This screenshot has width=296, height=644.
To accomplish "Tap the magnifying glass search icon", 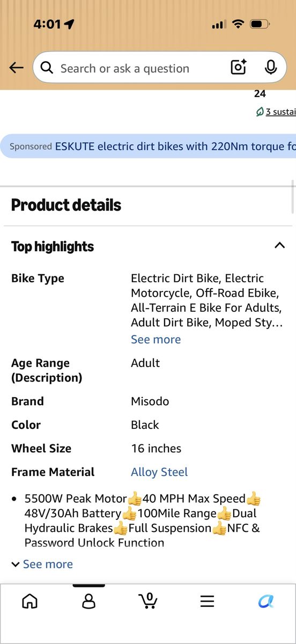I will [x=47, y=68].
